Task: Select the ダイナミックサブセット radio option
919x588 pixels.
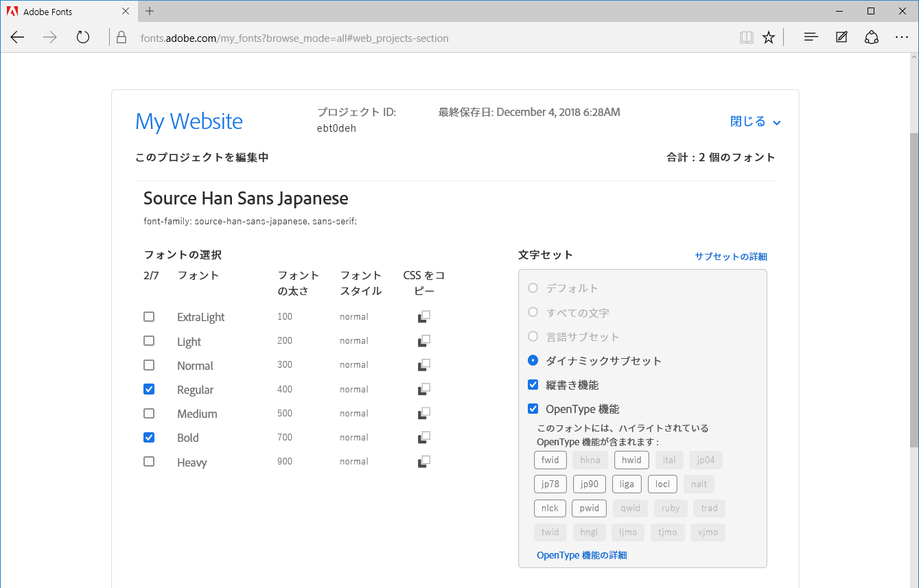Action: (533, 360)
